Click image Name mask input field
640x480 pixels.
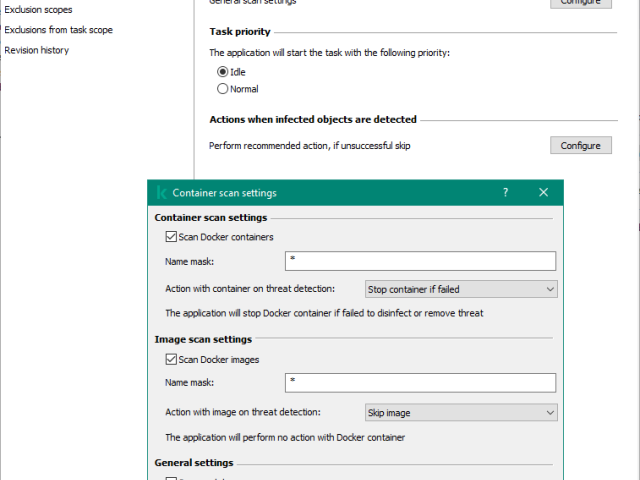coord(420,383)
